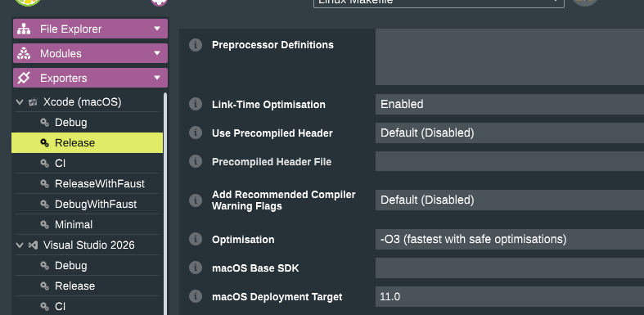Viewport: 644px width, 315px height.
Task: Click info icon for Use Precompiled Header
Action: [196, 133]
